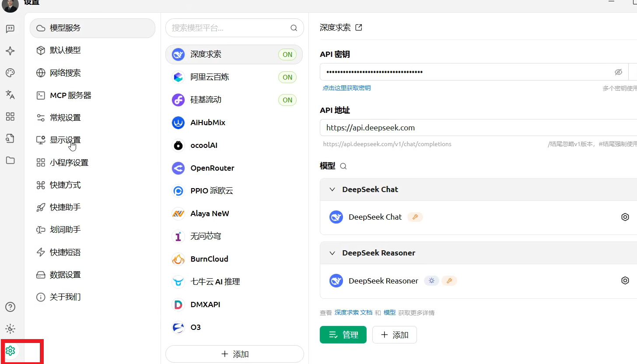Open 关于我们 menu item
The height and width of the screenshot is (364, 637).
point(92,297)
